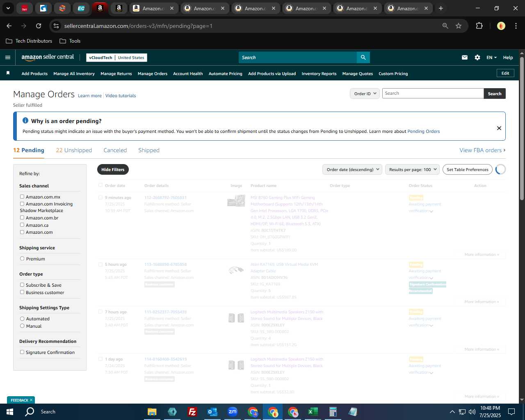Open a new browser tab
525x420 pixels.
pos(441,8)
